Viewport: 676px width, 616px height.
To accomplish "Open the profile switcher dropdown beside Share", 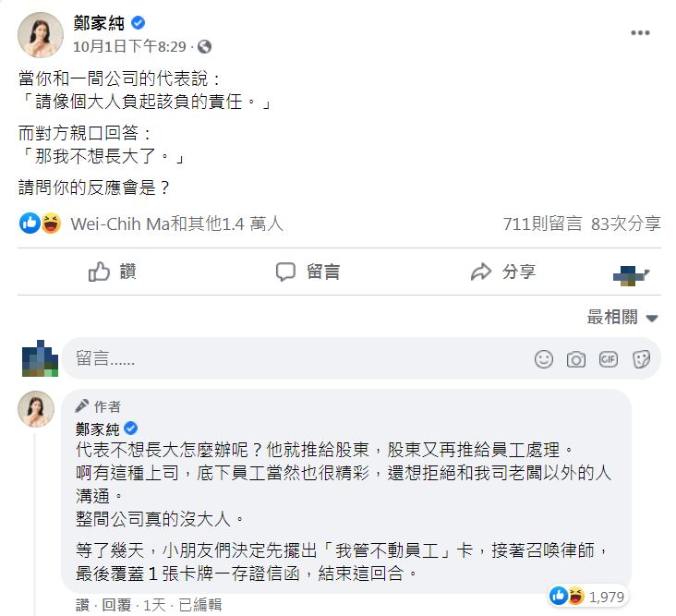I will [x=633, y=272].
